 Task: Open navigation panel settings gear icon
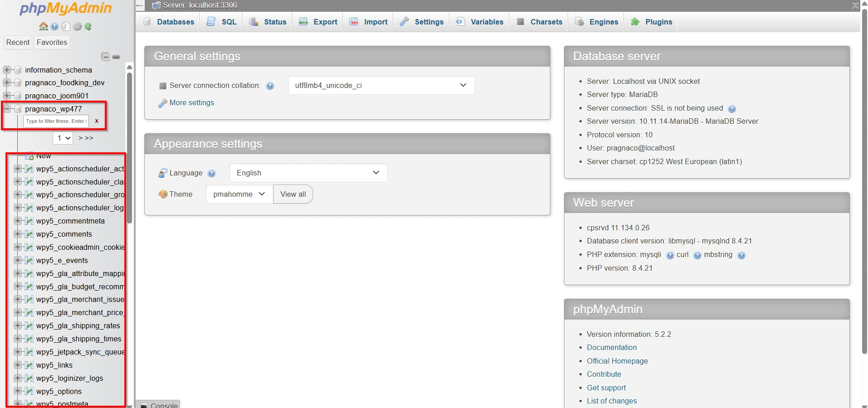(x=77, y=27)
